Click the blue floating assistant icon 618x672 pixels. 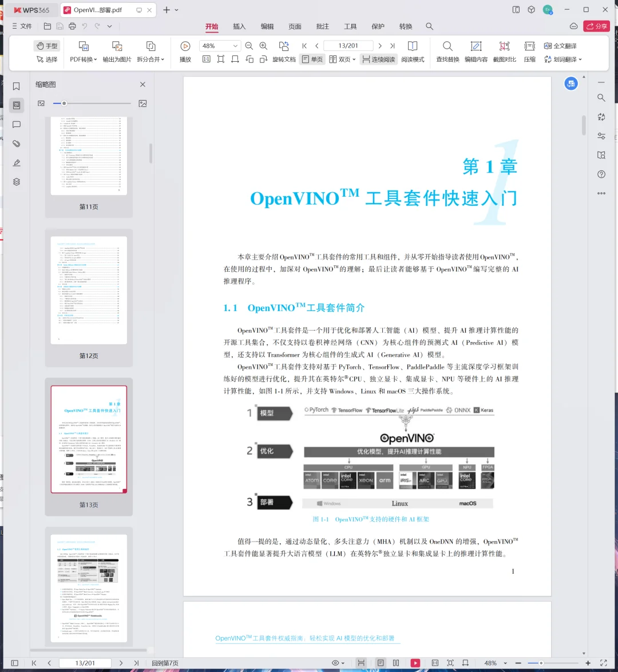(571, 83)
